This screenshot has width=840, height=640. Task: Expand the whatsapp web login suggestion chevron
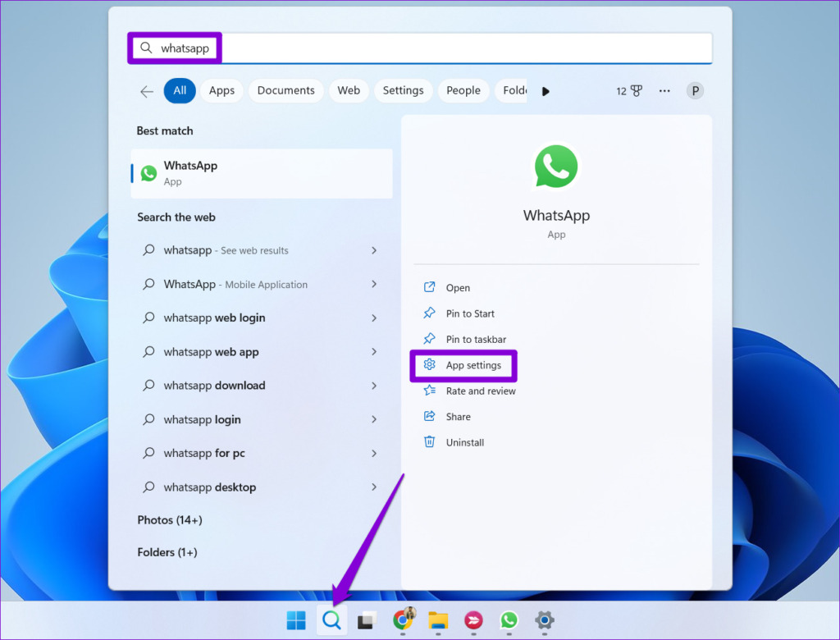[x=374, y=318]
